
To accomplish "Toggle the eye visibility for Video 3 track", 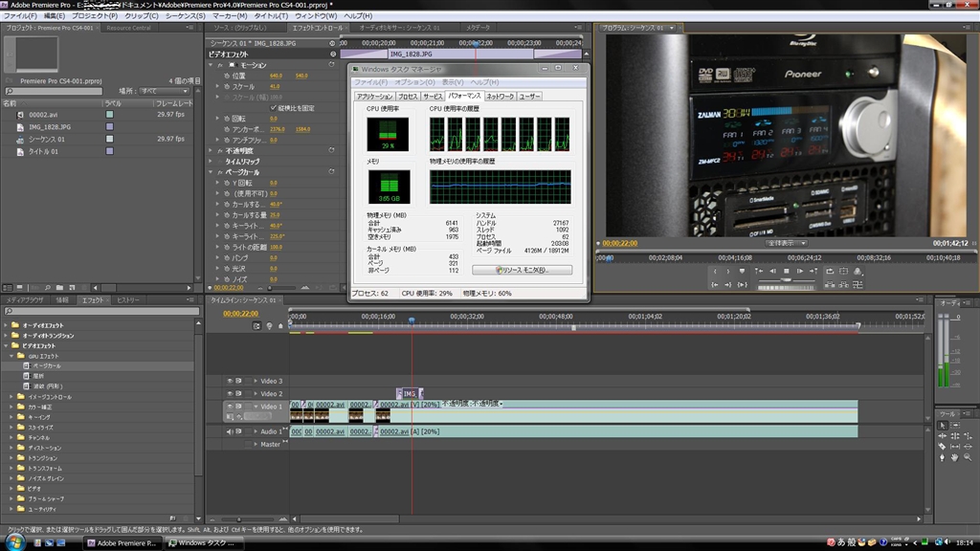I will point(230,381).
